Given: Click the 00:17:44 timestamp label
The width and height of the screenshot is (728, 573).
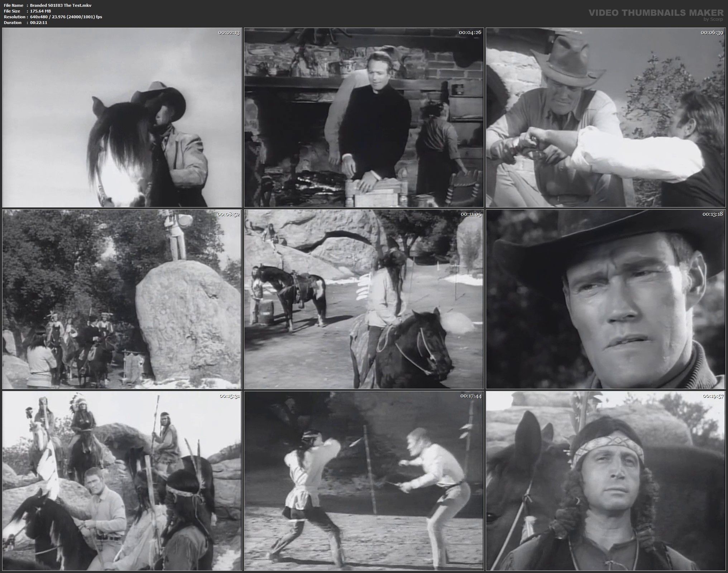Looking at the screenshot, I should (470, 396).
